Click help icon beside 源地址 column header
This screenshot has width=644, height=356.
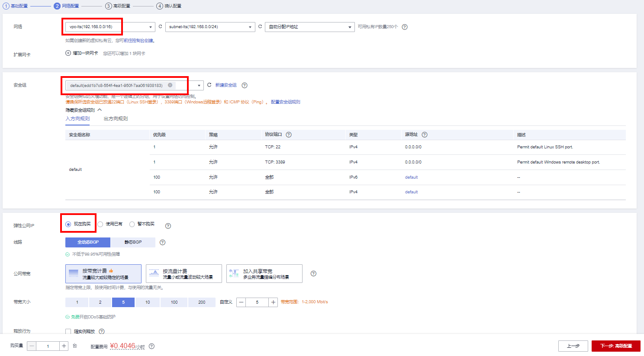pos(425,135)
